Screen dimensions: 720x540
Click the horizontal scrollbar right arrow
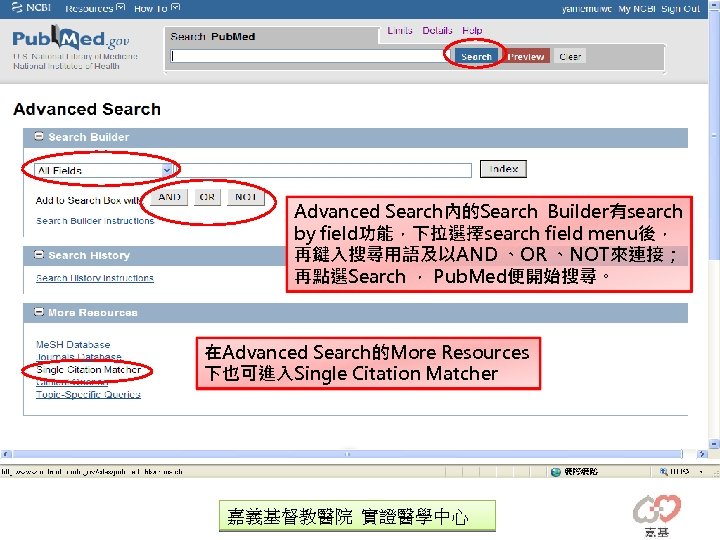pyautogui.click(x=702, y=454)
